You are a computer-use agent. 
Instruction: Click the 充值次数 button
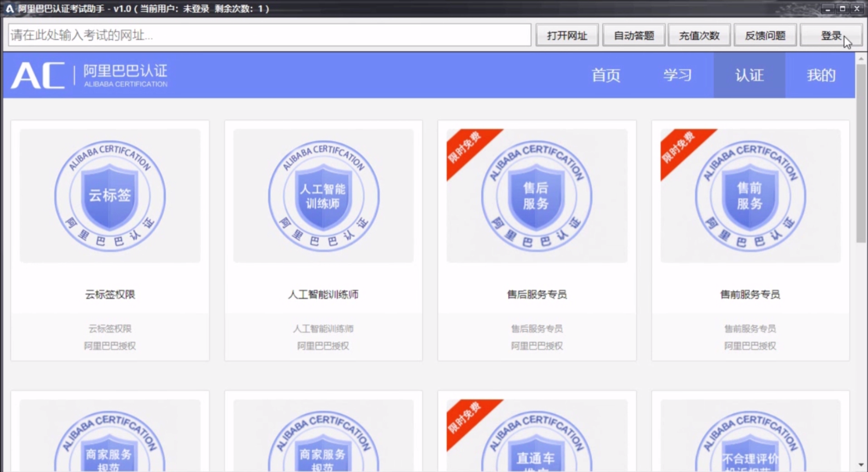(x=699, y=35)
